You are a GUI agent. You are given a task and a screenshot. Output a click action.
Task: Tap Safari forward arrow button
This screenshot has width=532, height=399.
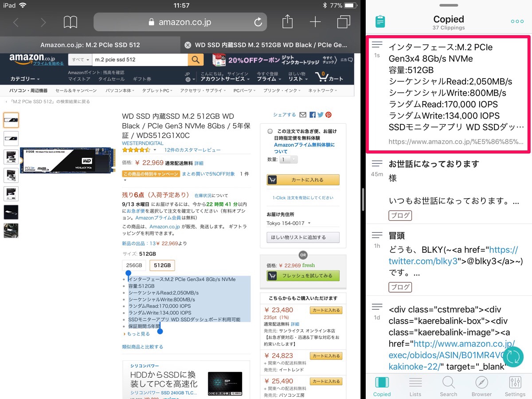43,22
